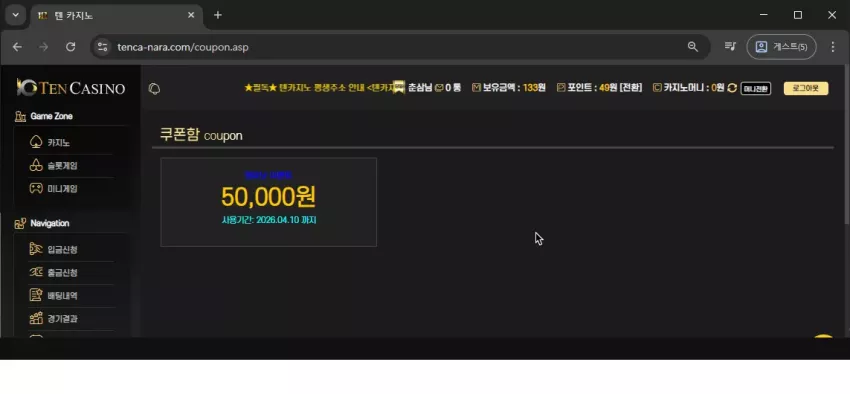
Task: Click the 입금신청 deposit icon
Action: click(x=36, y=249)
